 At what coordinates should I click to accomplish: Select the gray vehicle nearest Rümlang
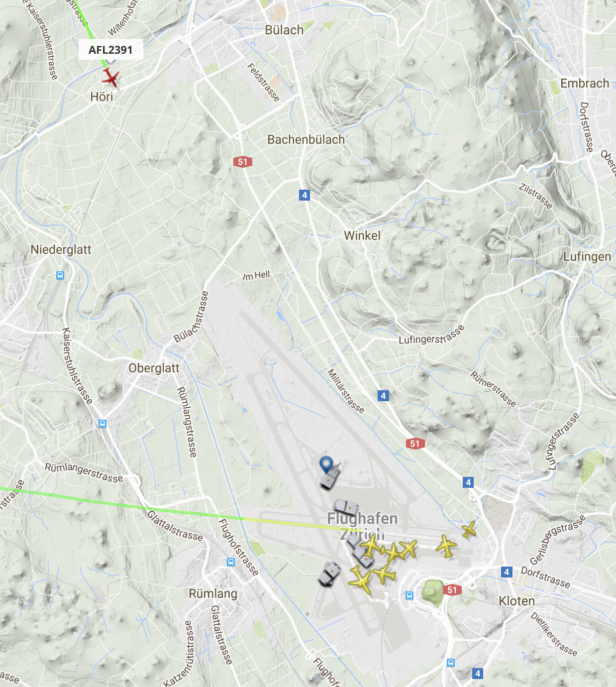(x=329, y=574)
